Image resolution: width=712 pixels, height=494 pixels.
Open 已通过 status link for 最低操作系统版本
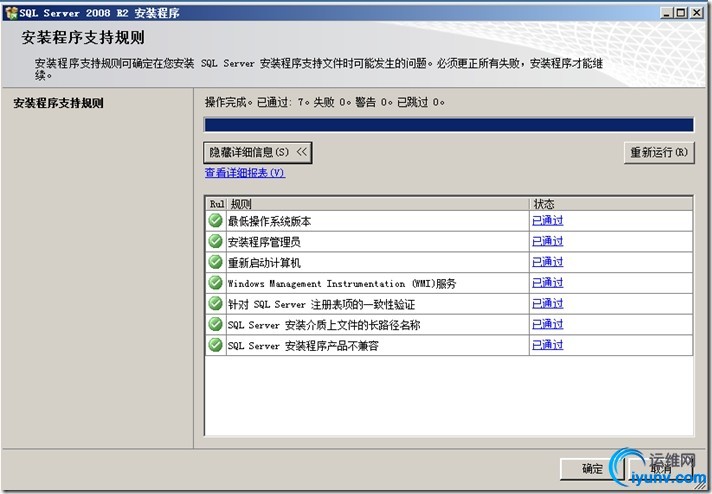[x=548, y=221]
